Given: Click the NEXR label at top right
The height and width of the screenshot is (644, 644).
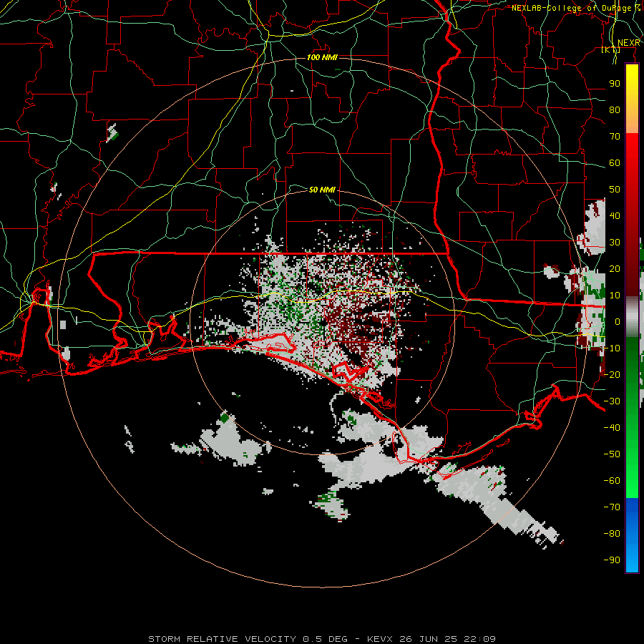Looking at the screenshot, I should 629,43.
